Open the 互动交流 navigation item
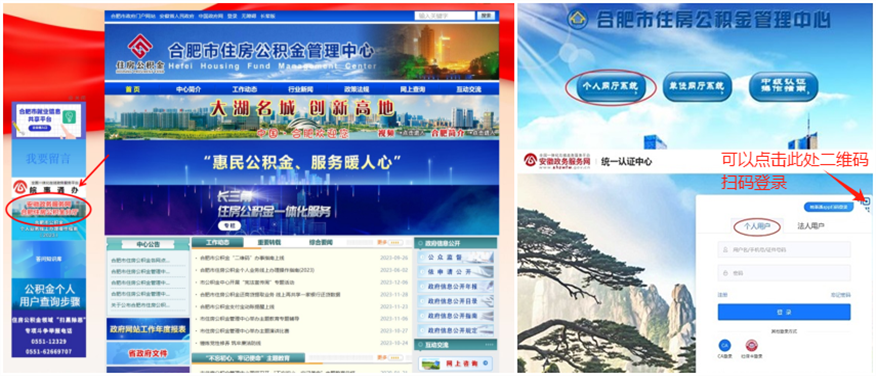The width and height of the screenshot is (876, 376). coord(468,89)
